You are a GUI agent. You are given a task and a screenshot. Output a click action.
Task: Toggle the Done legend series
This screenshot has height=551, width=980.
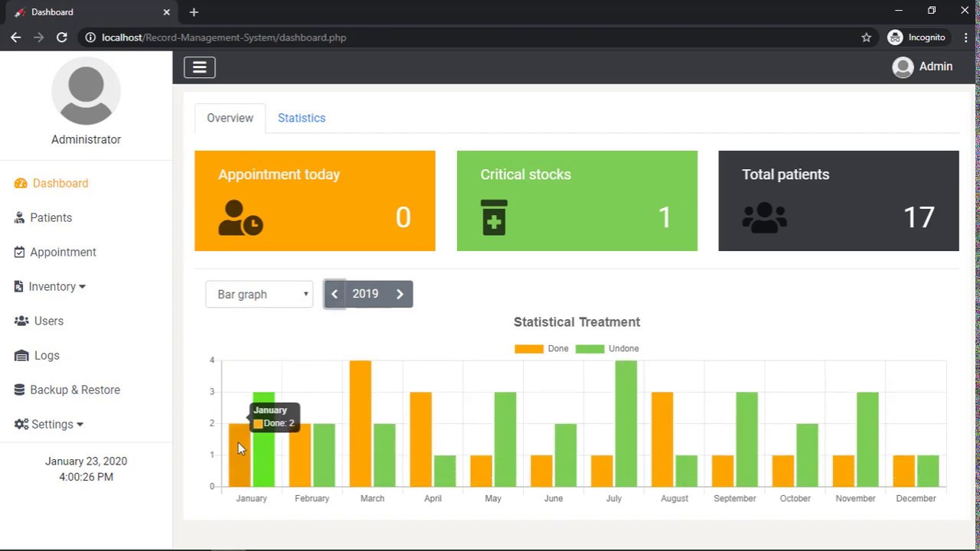click(542, 349)
